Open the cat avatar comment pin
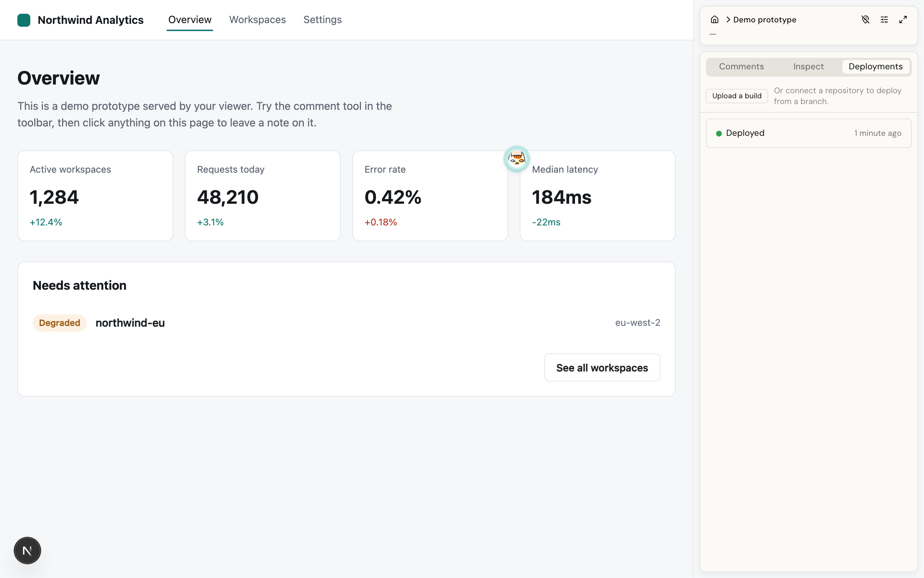 pos(517,159)
